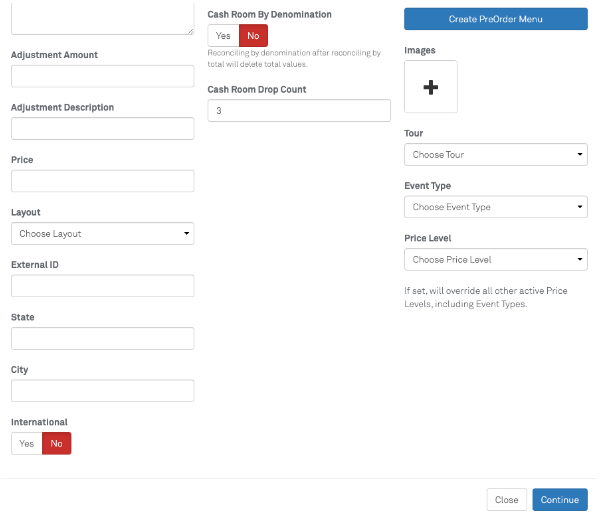Edit the Cash Room Drop Count field
Image resolution: width=607 pixels, height=523 pixels.
(x=298, y=111)
